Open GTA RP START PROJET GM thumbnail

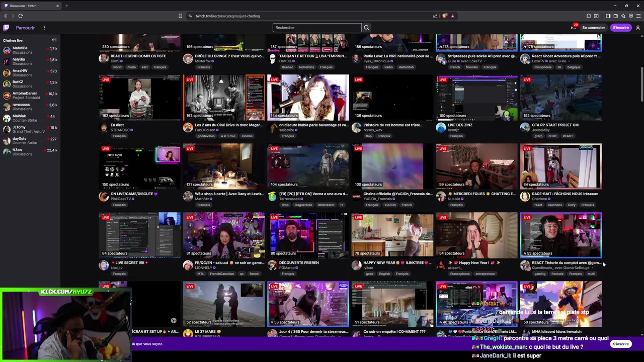[561, 98]
